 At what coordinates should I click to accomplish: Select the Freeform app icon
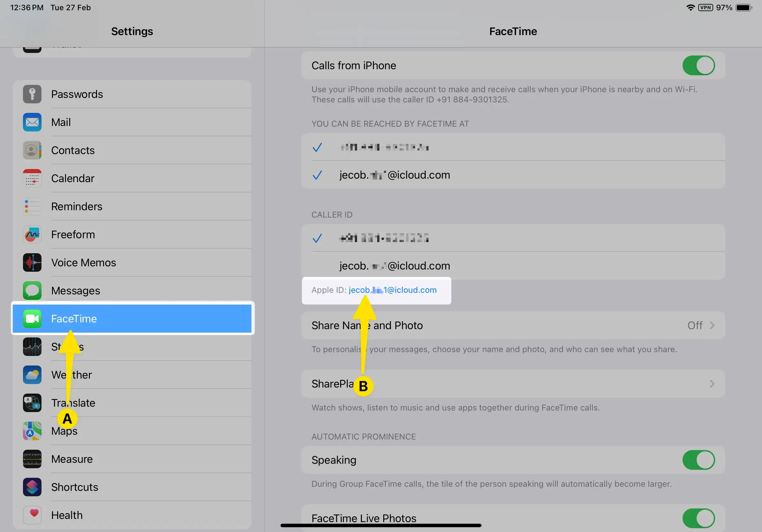32,234
